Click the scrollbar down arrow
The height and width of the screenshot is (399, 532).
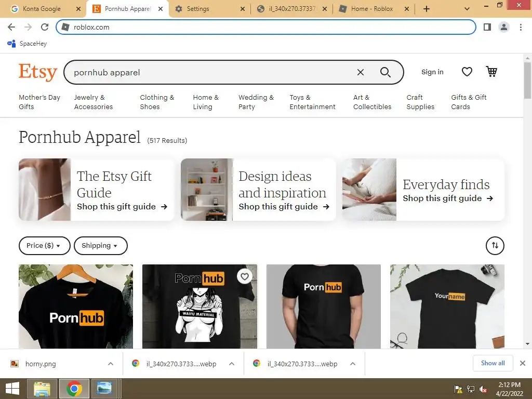pyautogui.click(x=527, y=344)
